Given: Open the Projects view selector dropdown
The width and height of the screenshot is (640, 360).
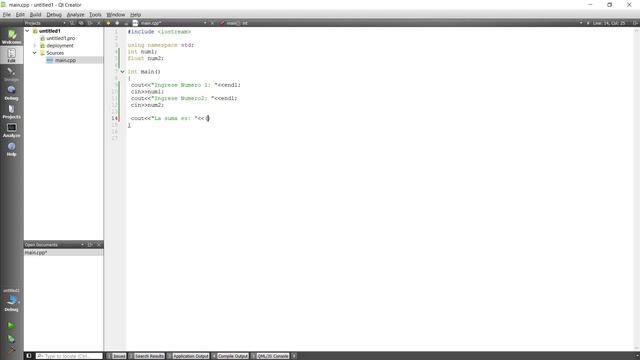Looking at the screenshot, I should [x=64, y=23].
